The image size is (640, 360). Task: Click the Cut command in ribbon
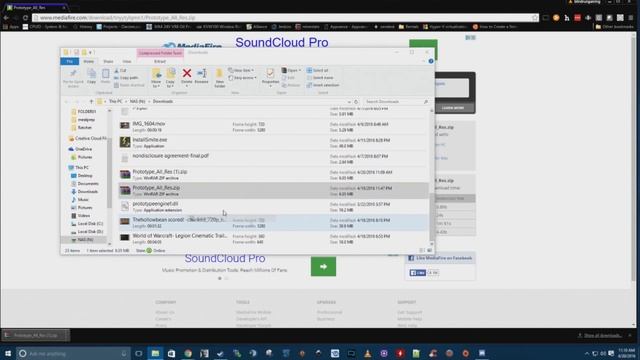120,71
